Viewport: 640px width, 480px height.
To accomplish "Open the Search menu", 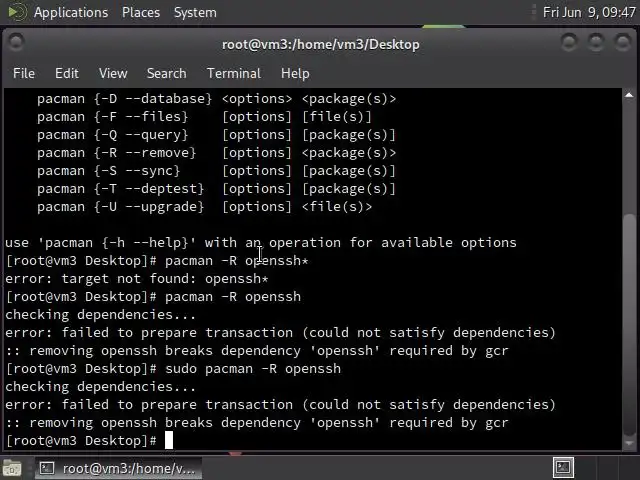I will tap(166, 73).
